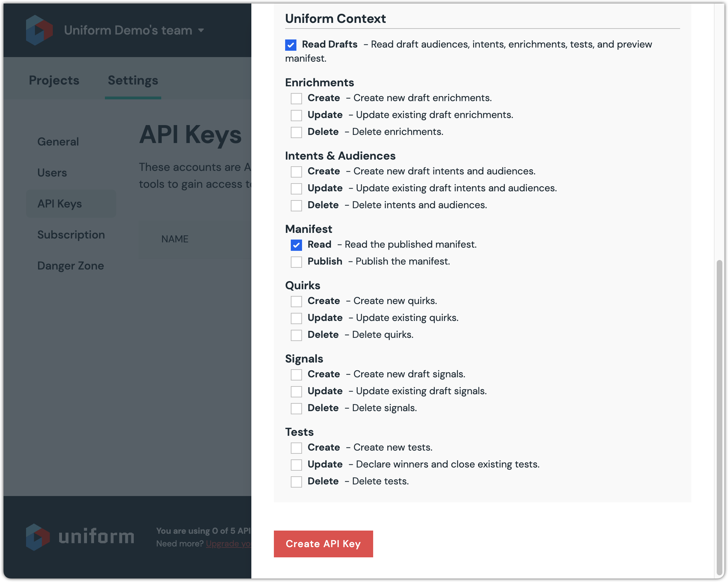Screen dimensions: 728x582
Task: Click the Upgrade link in footer
Action: (228, 544)
